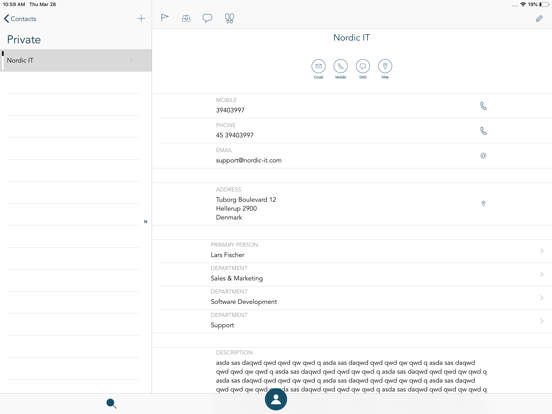Tap the flag icon in the toolbar

tap(164, 18)
